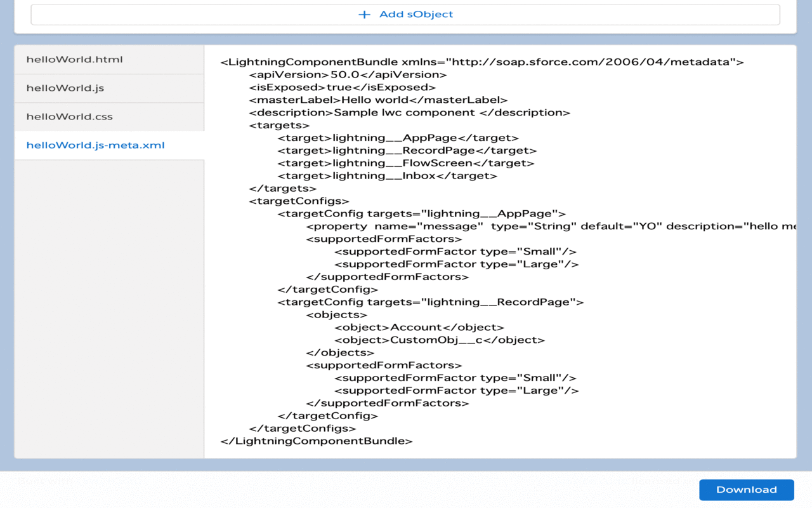
Task: Click the masterLabel Hello world line
Action: (378, 100)
